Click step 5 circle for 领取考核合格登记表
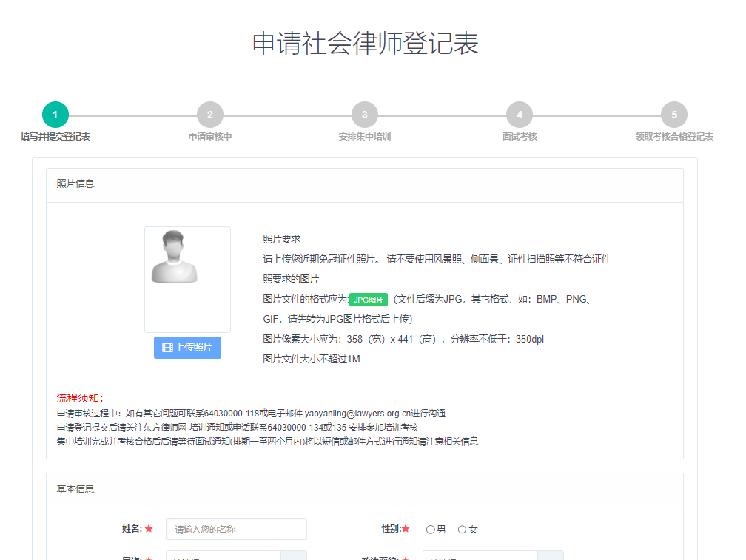 674,115
